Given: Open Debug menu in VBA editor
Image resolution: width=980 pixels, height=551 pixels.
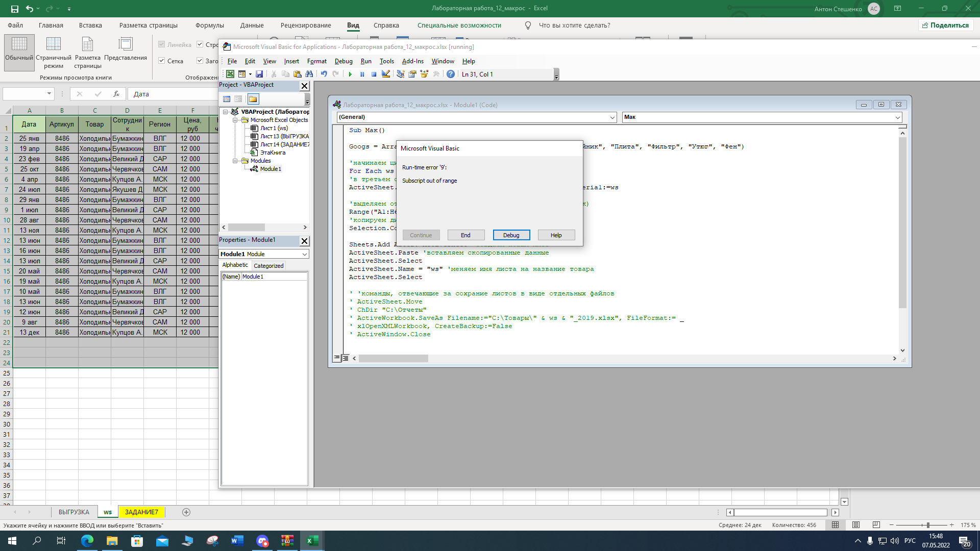Looking at the screenshot, I should point(344,61).
